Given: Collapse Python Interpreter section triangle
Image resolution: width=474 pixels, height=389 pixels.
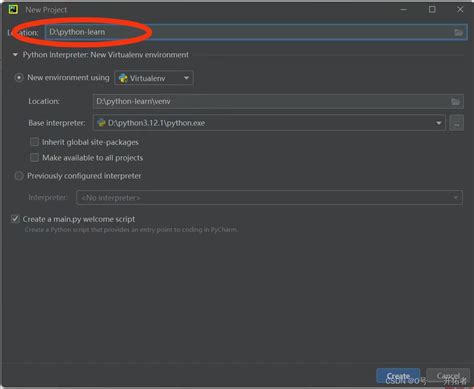Looking at the screenshot, I should (x=15, y=55).
